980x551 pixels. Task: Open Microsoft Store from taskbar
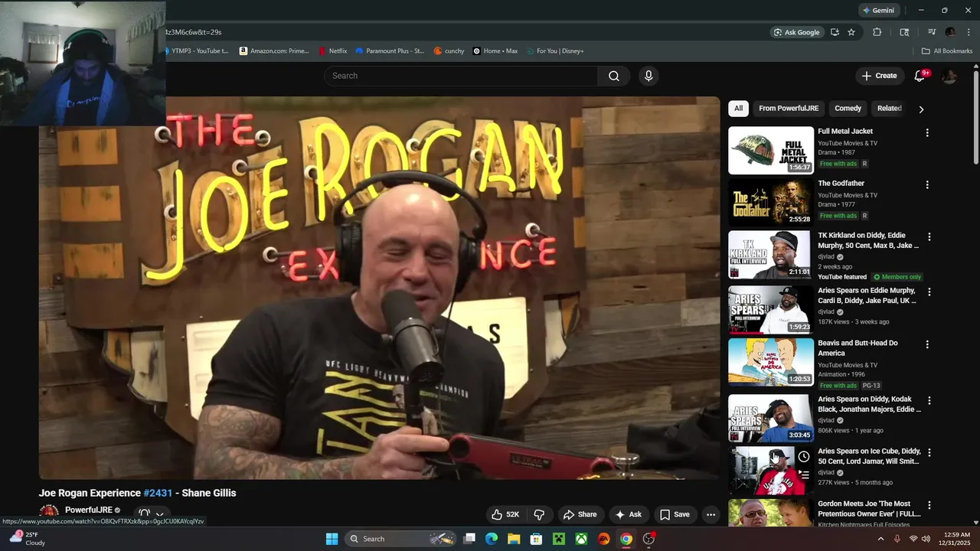point(537,539)
